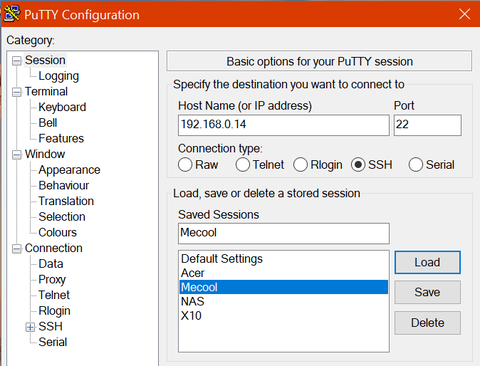Screen dimensions: 480x366
Task: Click the Port number field
Action: 427,125
